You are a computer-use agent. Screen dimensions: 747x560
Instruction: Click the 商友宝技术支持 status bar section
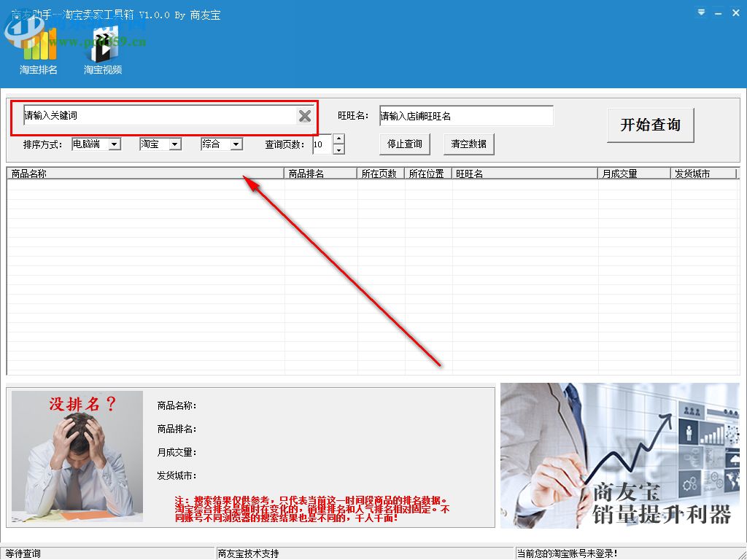248,553
